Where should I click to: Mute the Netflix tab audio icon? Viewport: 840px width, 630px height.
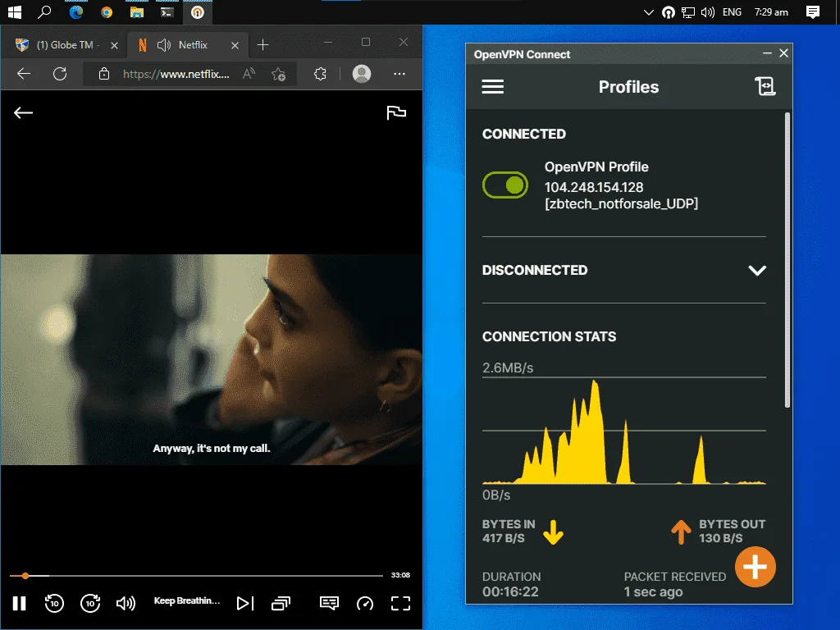click(x=164, y=45)
